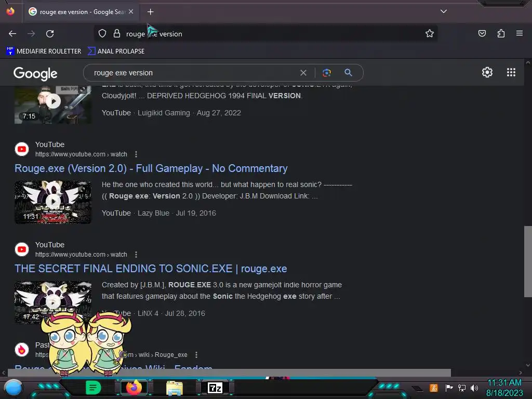Screen dimensions: 532x399
Task: Open the tracking protection shield icon
Action: [x=102, y=34]
